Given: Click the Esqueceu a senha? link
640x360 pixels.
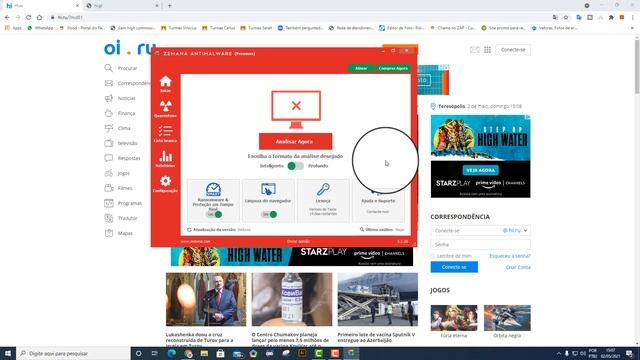Looking at the screenshot, I should click(510, 256).
